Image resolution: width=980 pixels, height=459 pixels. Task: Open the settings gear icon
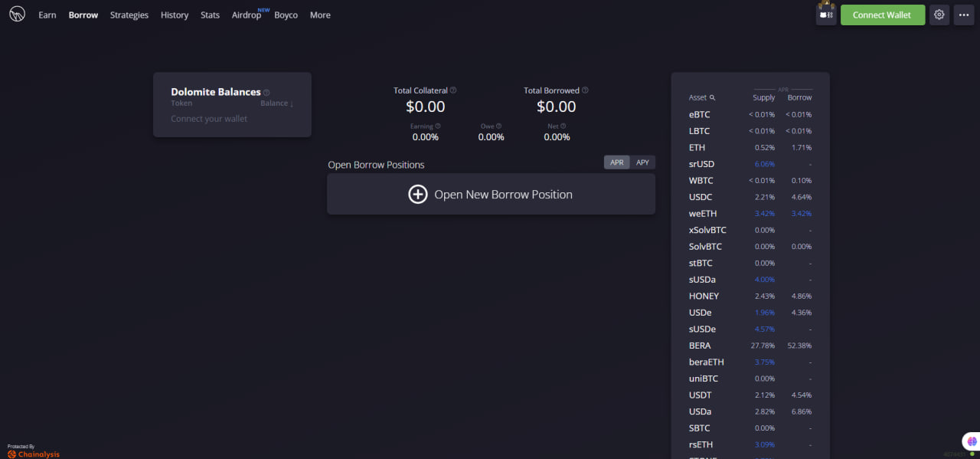939,15
